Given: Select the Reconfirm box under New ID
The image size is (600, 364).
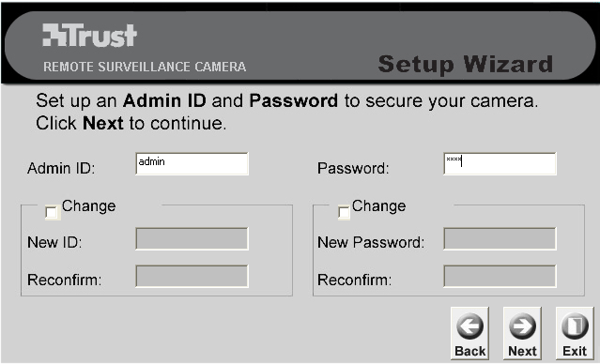Looking at the screenshot, I should point(192,277).
